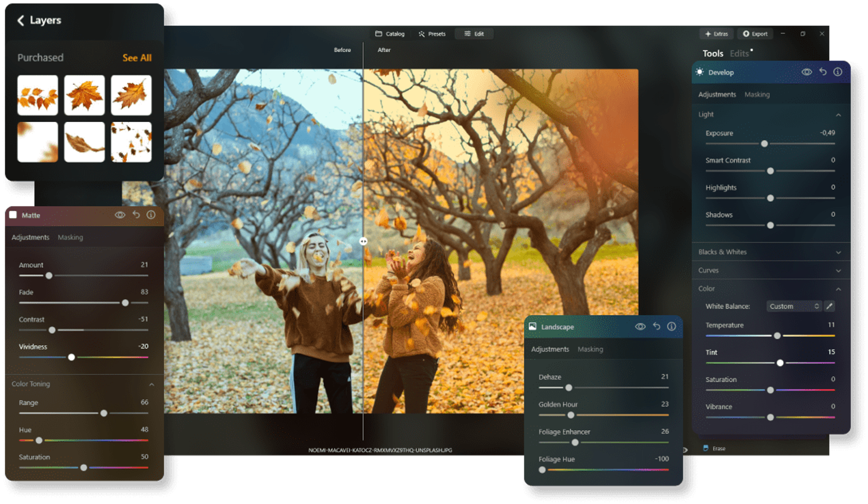
Task: Reset Matte adjustments with the undo arrow
Action: pyautogui.click(x=135, y=216)
